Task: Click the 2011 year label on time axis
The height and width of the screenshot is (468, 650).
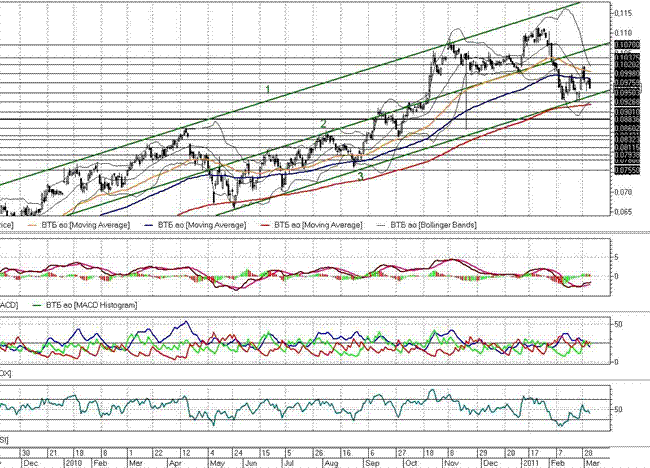Action: (531, 463)
